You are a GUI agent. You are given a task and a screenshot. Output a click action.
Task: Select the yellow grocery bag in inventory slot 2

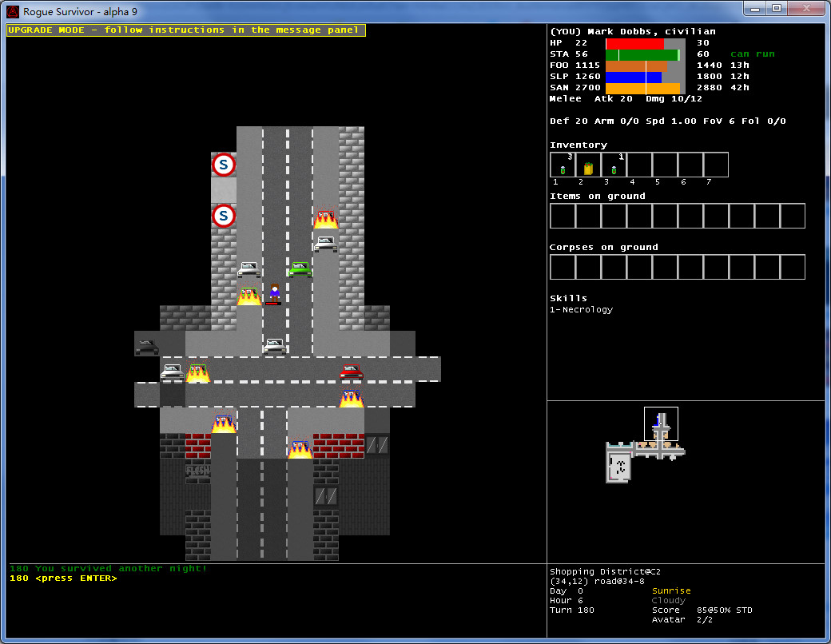pyautogui.click(x=588, y=165)
